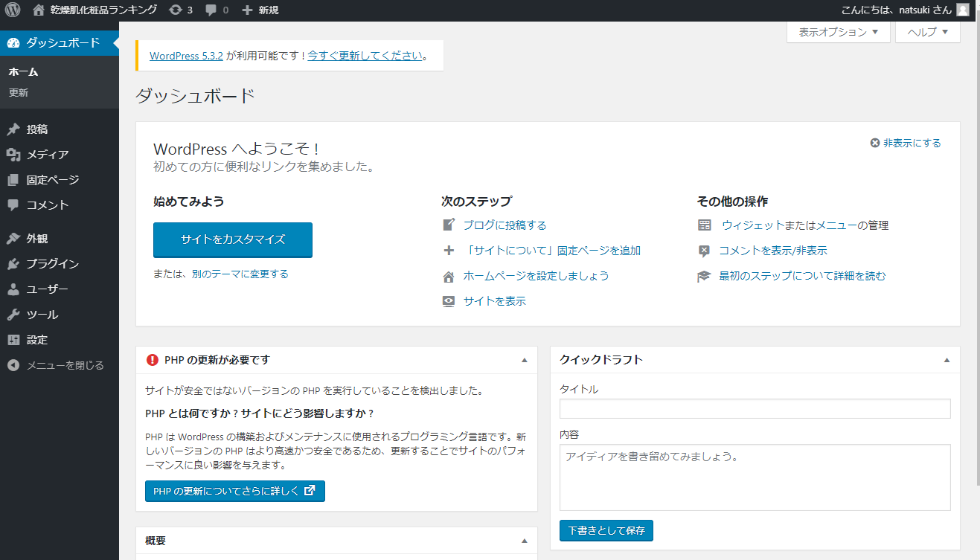Click the 「サイトについて」固定ページを追加 link

(551, 251)
